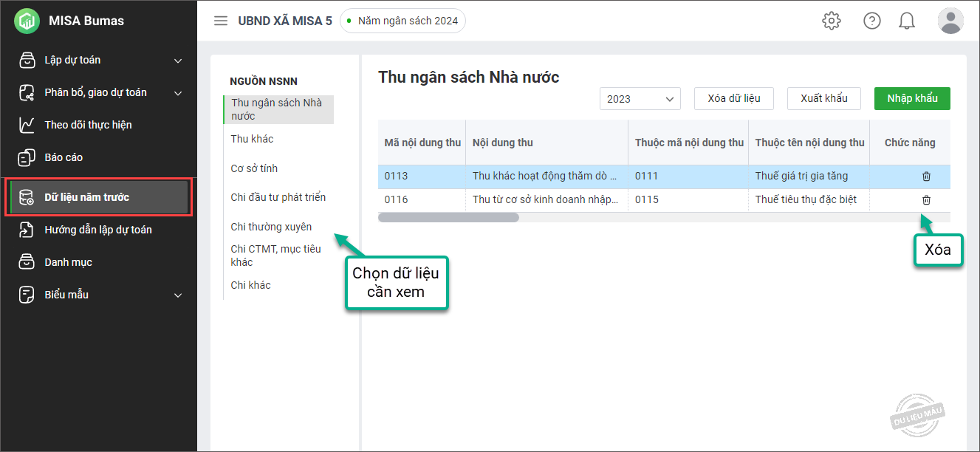
Task: Open settings gear icon
Action: [832, 21]
